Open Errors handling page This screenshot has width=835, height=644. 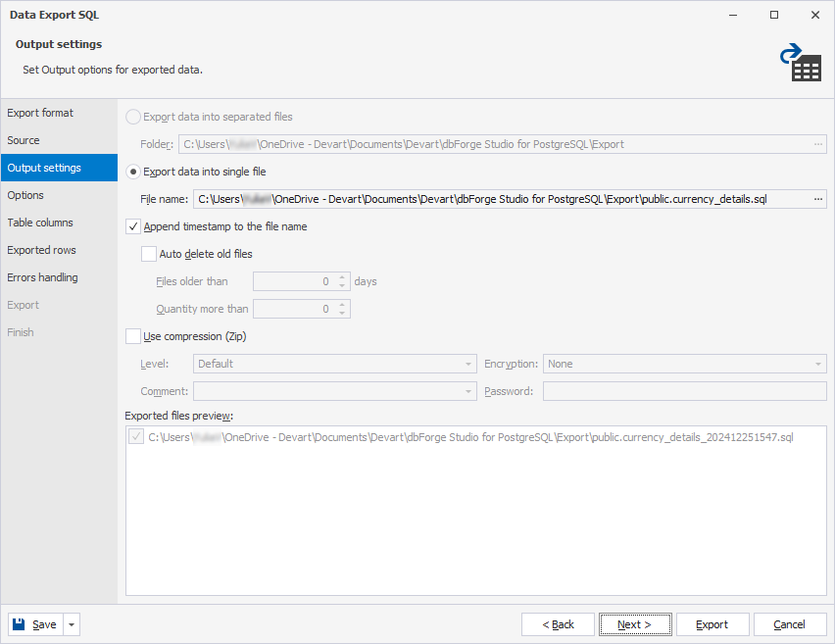click(x=59, y=277)
